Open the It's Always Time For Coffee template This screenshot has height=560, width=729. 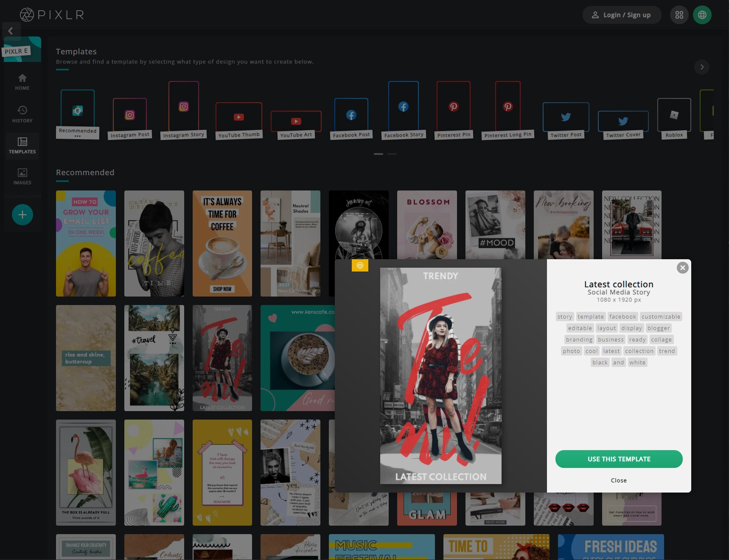click(x=222, y=244)
